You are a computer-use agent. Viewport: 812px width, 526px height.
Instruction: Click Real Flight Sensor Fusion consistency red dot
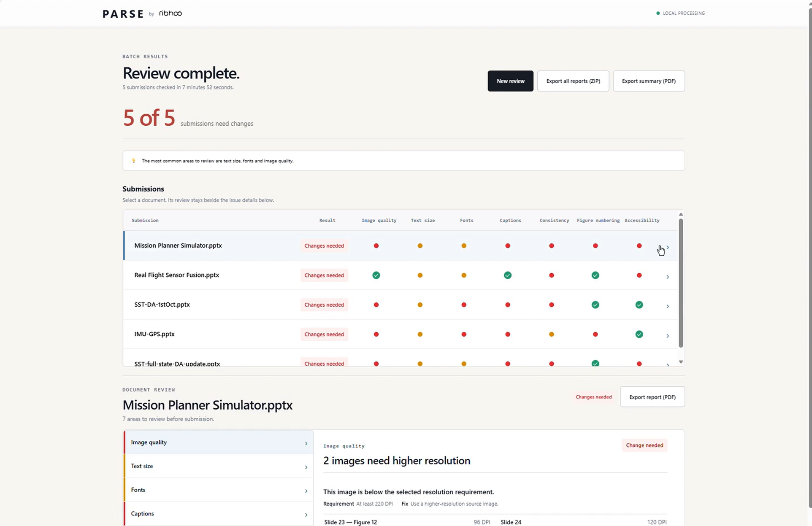coord(552,275)
